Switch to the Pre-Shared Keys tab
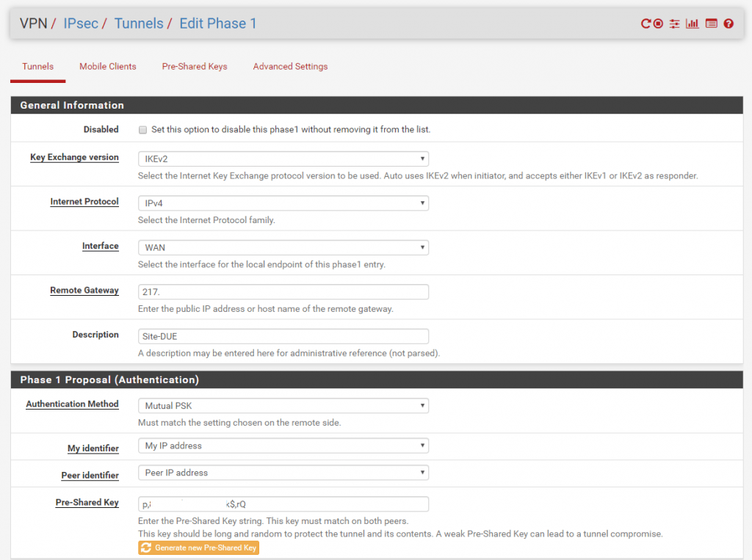The image size is (752, 560). point(195,67)
